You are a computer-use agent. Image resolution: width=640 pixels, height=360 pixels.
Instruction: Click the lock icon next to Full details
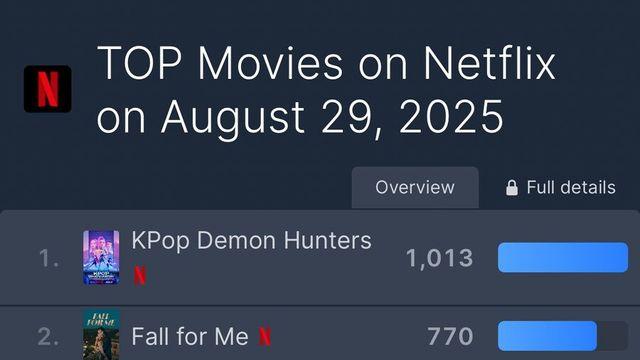(x=512, y=188)
